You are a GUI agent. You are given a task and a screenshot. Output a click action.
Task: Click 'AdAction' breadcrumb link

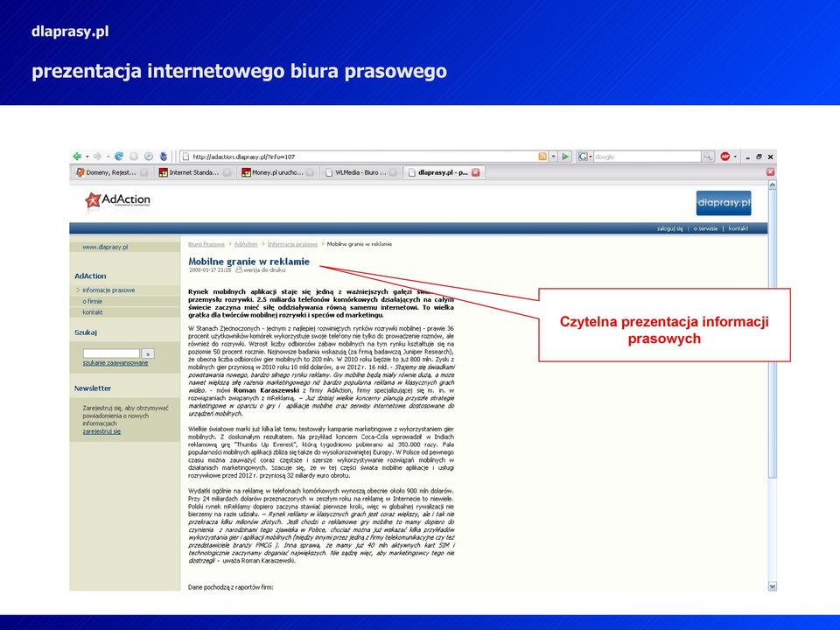click(x=246, y=244)
